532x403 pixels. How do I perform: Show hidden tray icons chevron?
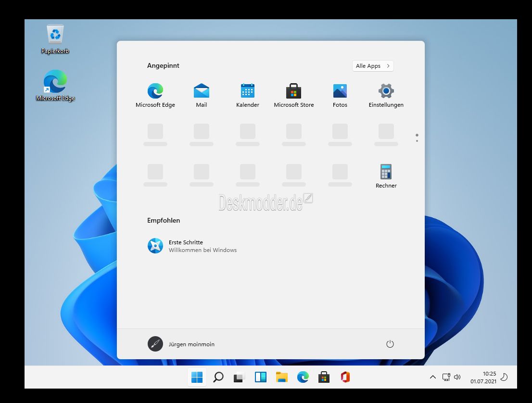(433, 377)
